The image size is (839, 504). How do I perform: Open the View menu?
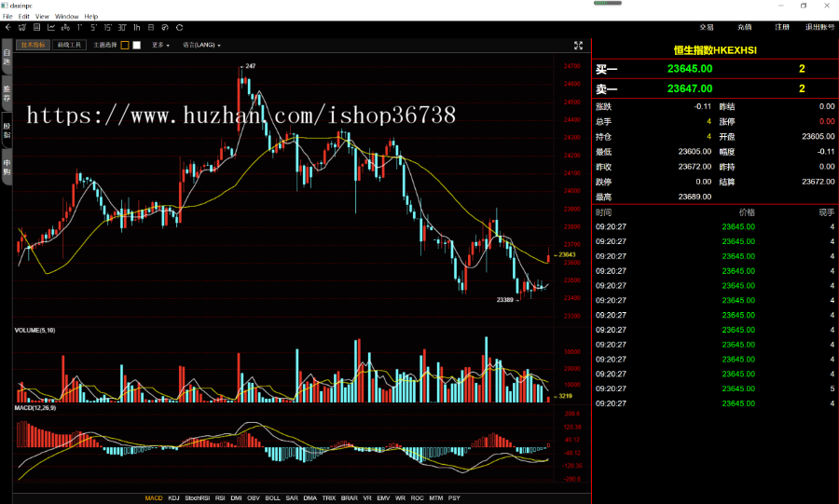[x=42, y=17]
